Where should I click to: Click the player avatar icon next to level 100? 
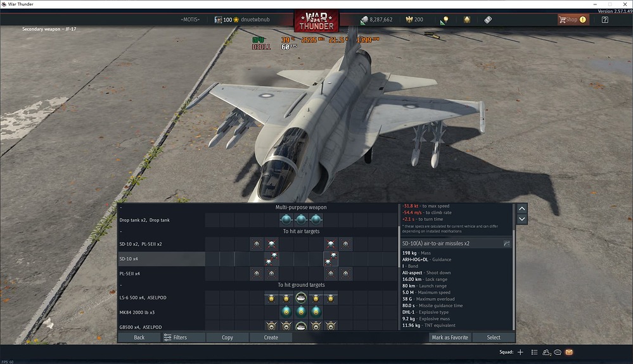pos(218,20)
